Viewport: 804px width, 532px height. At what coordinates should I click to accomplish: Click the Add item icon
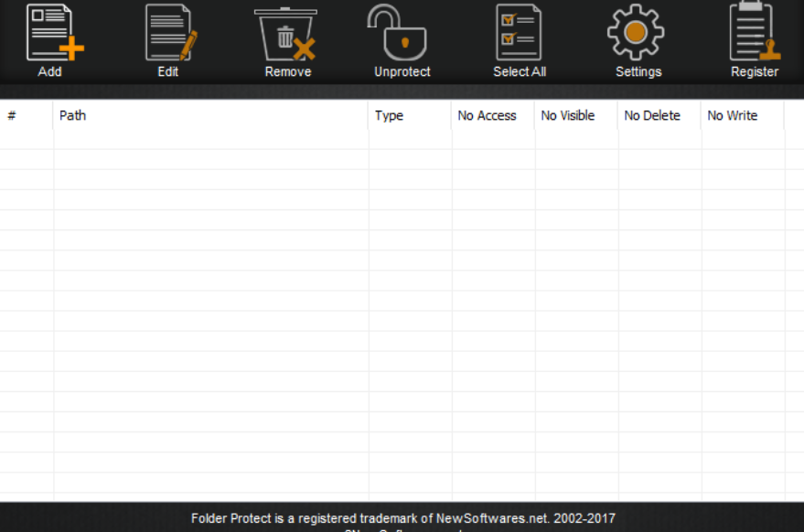click(x=55, y=32)
